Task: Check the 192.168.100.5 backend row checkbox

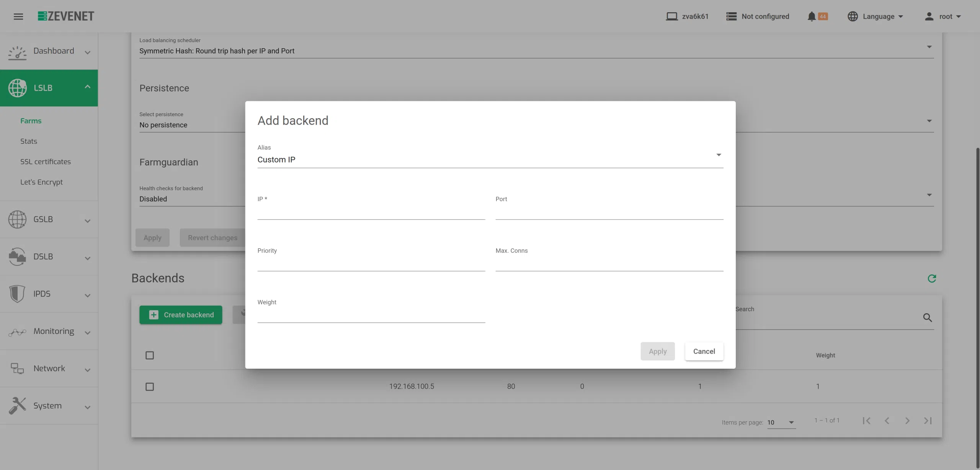Action: [x=150, y=387]
